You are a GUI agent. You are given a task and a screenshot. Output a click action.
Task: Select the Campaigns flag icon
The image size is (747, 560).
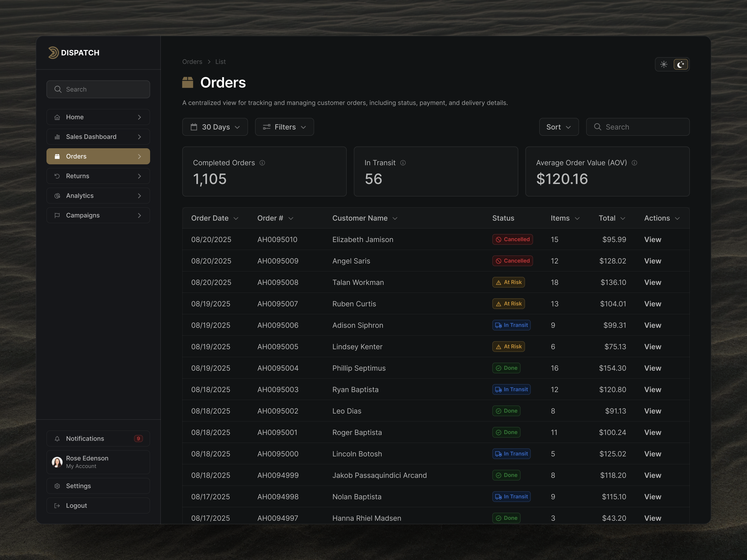click(57, 215)
